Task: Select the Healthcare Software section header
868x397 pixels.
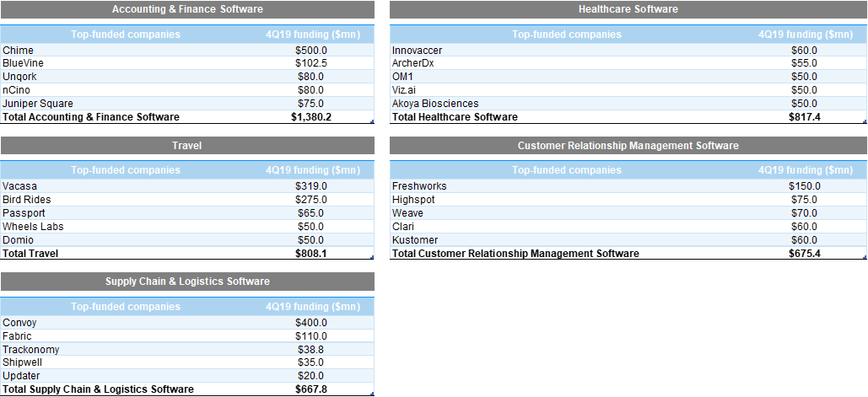Action: click(628, 9)
